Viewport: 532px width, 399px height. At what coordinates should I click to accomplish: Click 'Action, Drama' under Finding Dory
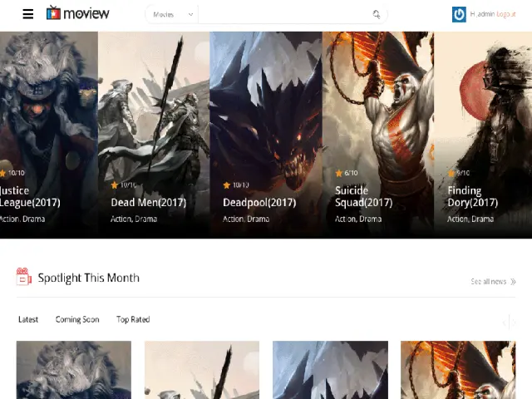click(x=470, y=219)
